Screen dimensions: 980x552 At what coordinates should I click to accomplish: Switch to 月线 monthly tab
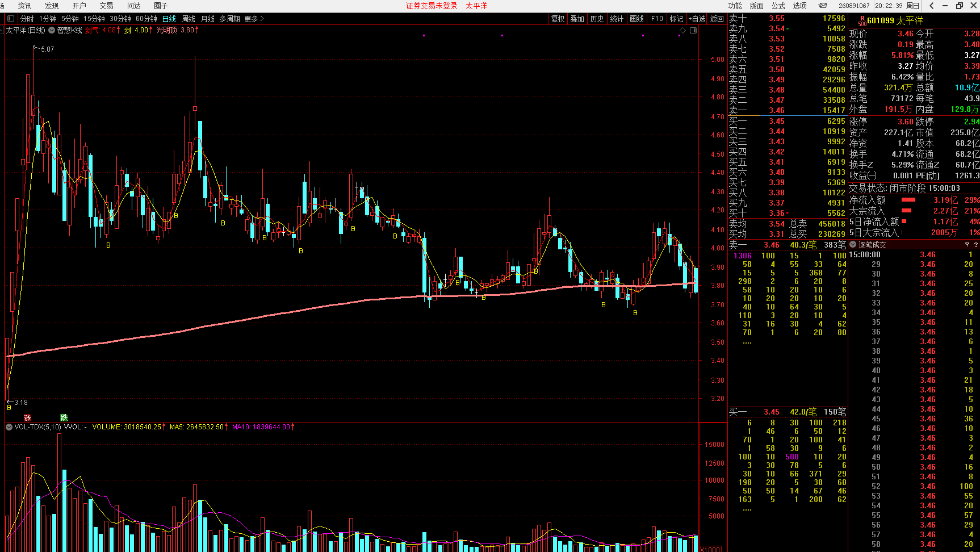pyautogui.click(x=208, y=19)
